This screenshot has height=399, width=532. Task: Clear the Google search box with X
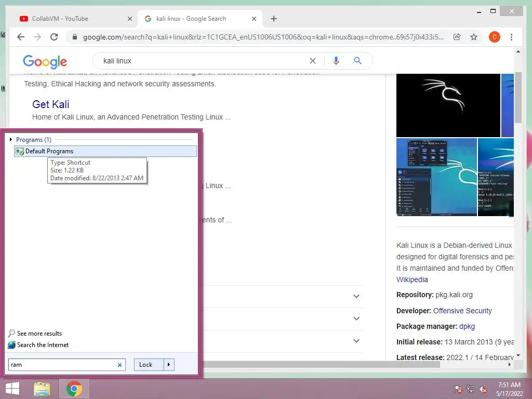click(312, 61)
